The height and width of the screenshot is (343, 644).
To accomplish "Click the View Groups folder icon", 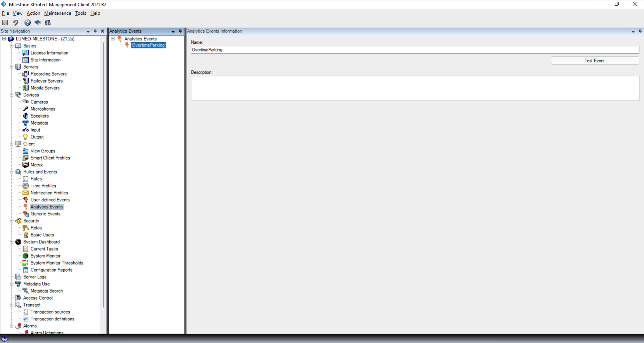I will tap(26, 151).
